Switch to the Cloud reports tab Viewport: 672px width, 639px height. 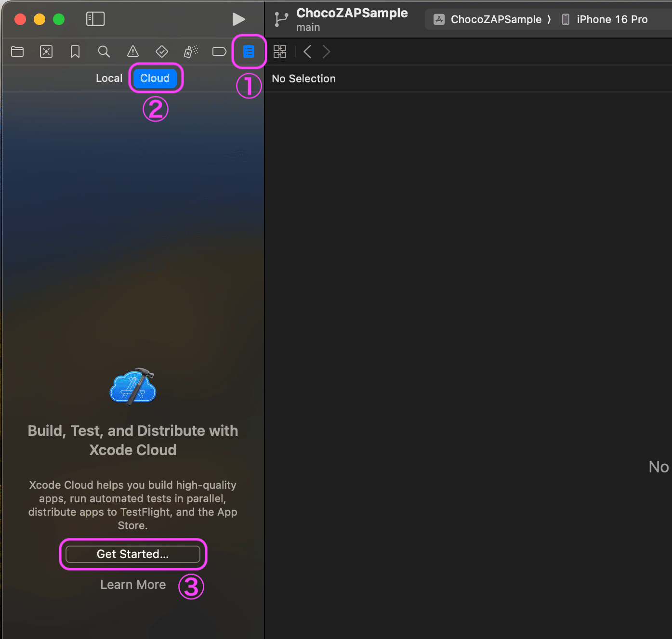pyautogui.click(x=155, y=78)
